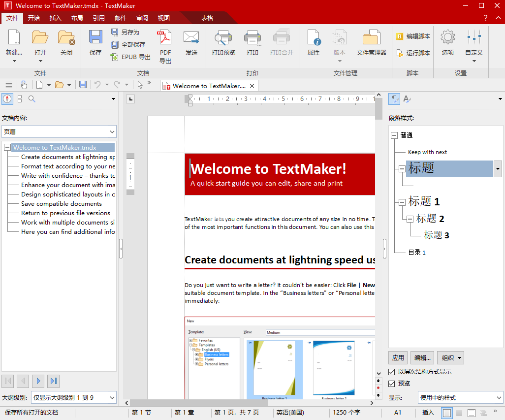Click 编辑脚本 (Edit Script)
Image resolution: width=505 pixels, height=420 pixels.
point(413,36)
